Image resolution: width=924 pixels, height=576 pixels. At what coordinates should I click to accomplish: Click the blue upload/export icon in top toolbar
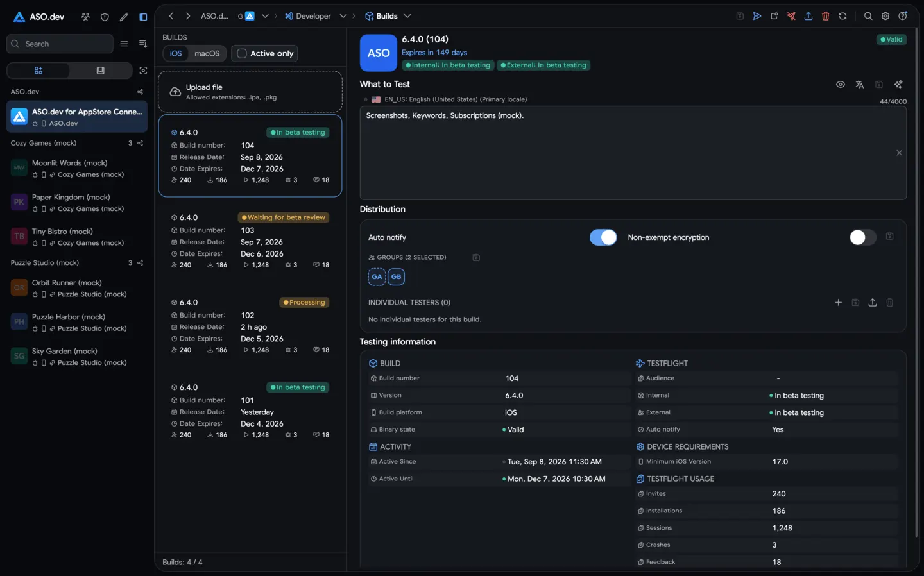point(809,16)
